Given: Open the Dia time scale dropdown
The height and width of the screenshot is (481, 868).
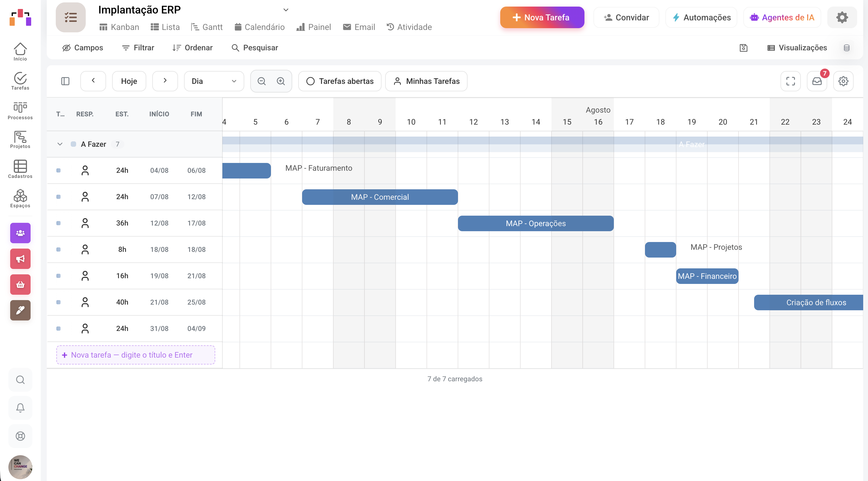Looking at the screenshot, I should pos(214,81).
